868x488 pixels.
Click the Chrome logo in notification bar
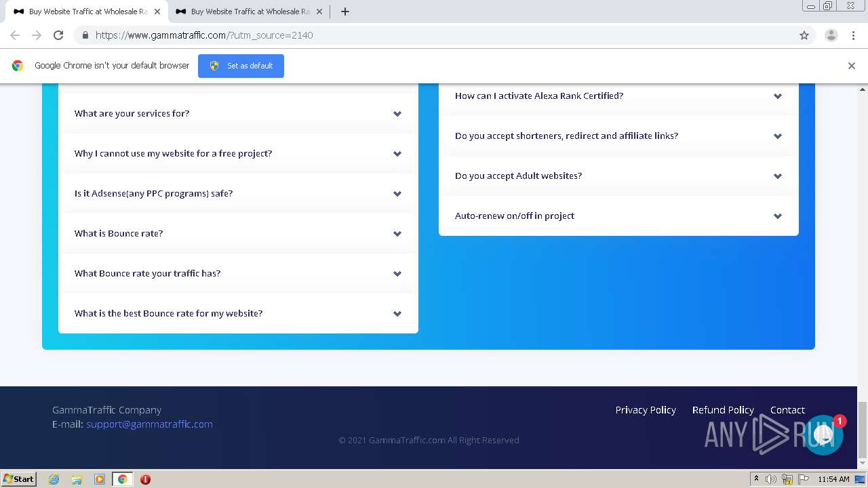[18, 66]
